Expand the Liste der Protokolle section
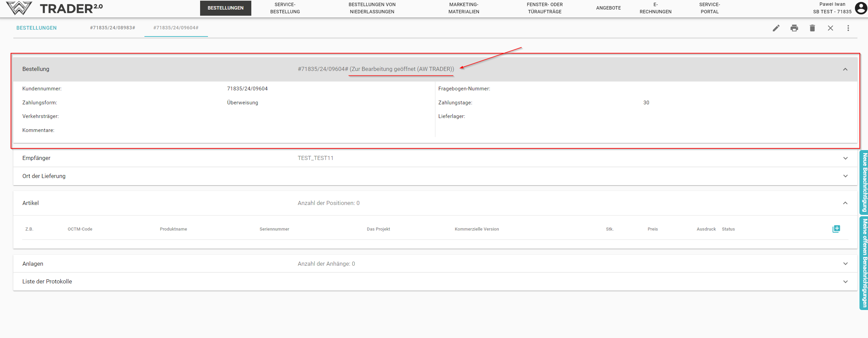This screenshot has height=338, width=868. (x=845, y=282)
